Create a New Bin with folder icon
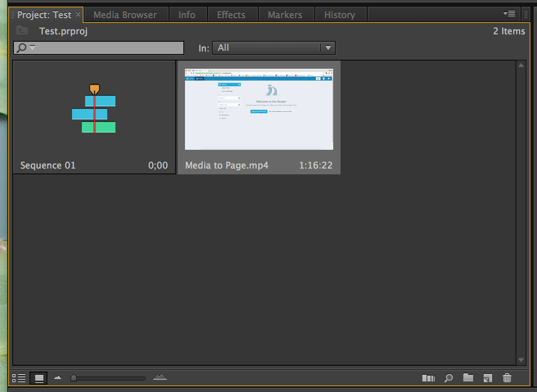The image size is (537, 392). (x=468, y=378)
